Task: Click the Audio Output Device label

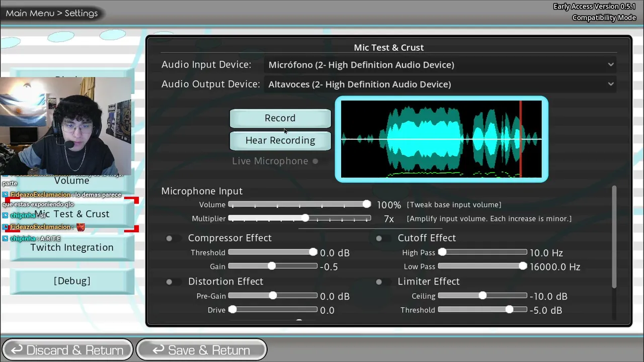Action: (x=211, y=84)
